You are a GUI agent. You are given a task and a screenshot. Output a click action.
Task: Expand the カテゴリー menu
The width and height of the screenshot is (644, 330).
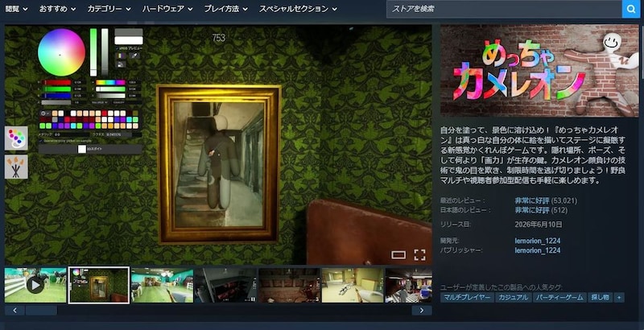pos(109,9)
